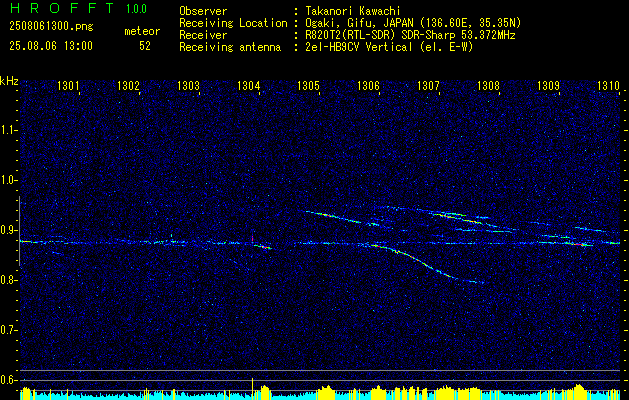This screenshot has height=400, width=629.
Task: Click the filename 2508061300.png
Action: click(51, 27)
